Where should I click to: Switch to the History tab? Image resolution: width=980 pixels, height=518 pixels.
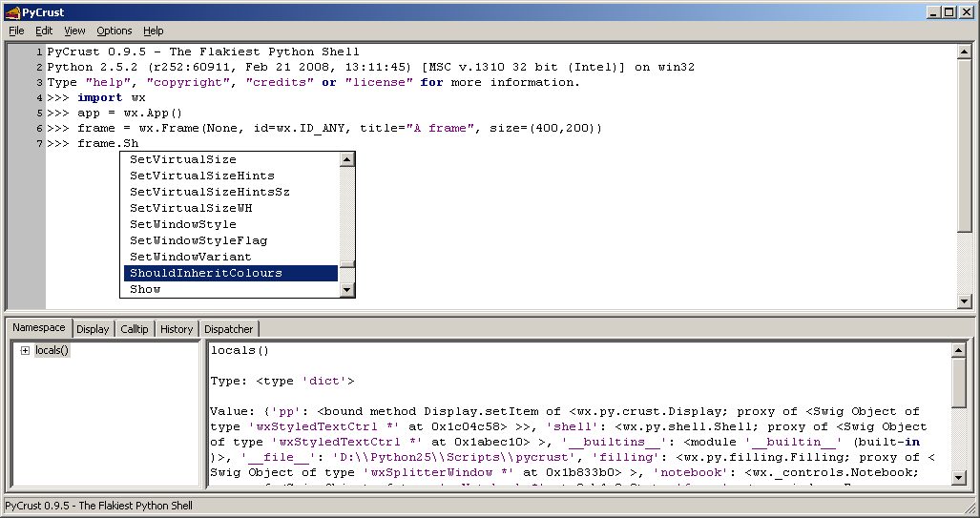[x=177, y=329]
